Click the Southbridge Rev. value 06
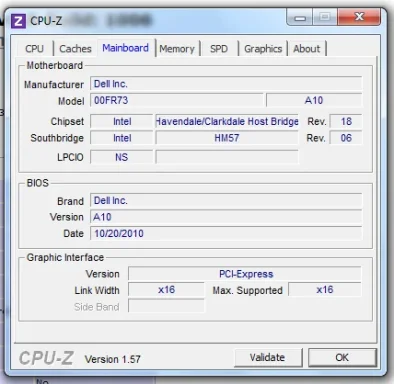The height and width of the screenshot is (384, 394). click(x=346, y=138)
